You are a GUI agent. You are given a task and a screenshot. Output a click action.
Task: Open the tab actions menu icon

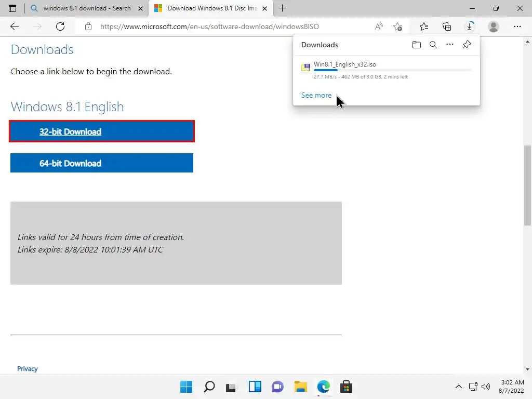click(x=12, y=8)
